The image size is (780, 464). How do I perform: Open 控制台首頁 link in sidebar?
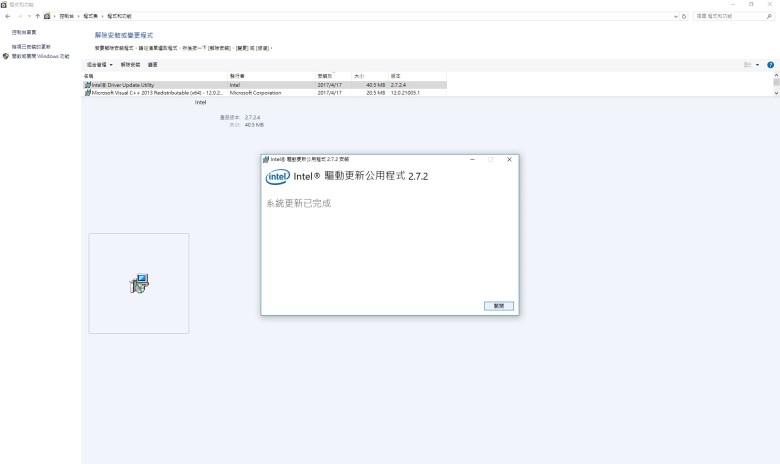[x=24, y=32]
